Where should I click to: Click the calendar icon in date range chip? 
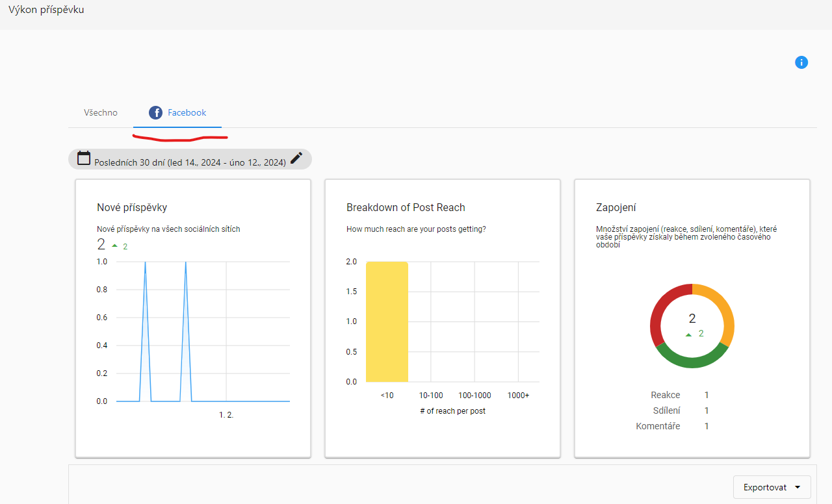(x=84, y=158)
